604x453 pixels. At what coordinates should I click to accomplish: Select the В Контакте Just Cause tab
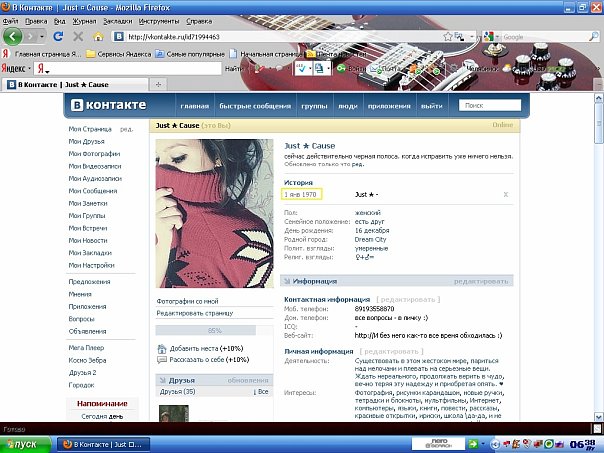click(x=75, y=84)
